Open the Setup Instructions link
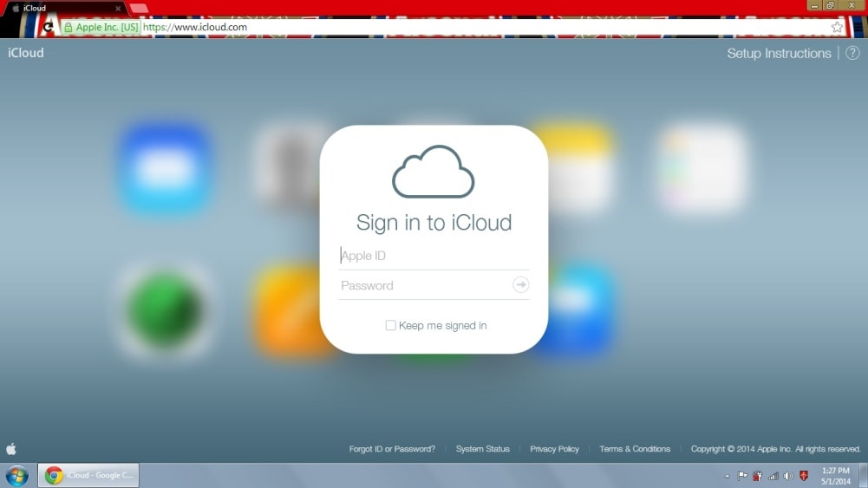The image size is (868, 488). click(779, 53)
